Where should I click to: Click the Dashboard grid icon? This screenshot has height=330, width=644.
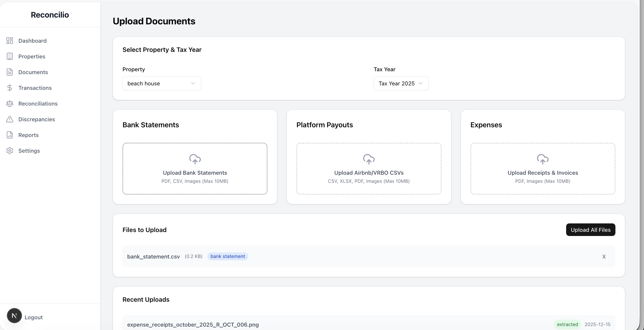[x=10, y=41]
